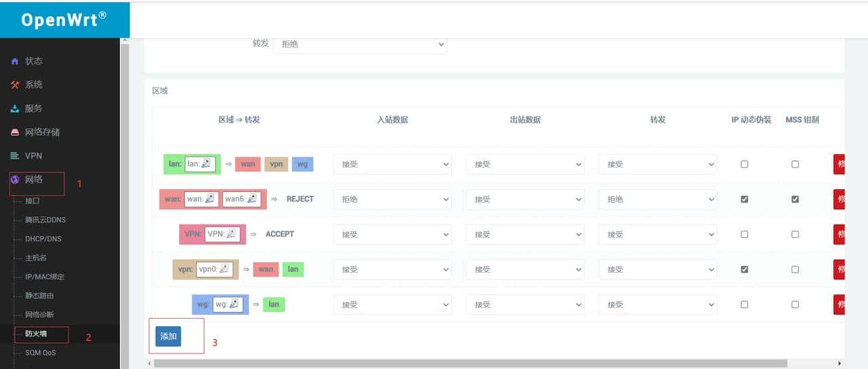Click the list icon beside VPN
The height and width of the screenshot is (369, 868).
pos(15,156)
